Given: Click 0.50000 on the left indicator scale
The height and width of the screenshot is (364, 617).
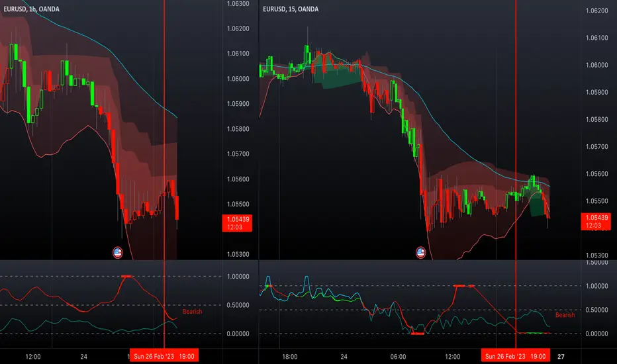Looking at the screenshot, I should tap(238, 305).
